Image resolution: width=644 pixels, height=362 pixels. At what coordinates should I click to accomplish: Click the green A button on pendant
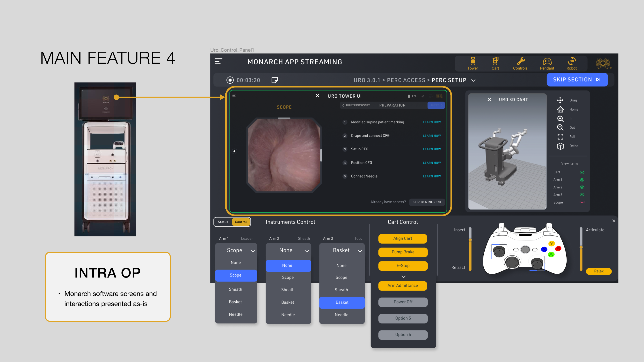click(x=551, y=254)
